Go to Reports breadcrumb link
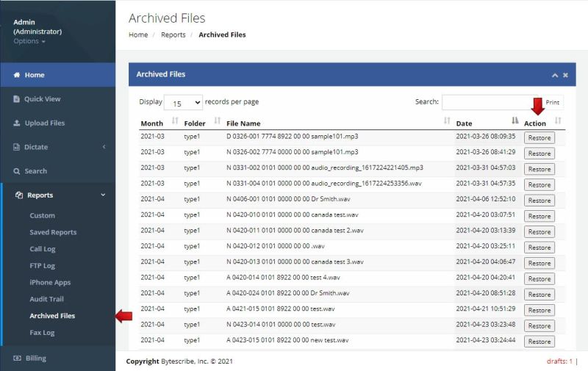 173,35
